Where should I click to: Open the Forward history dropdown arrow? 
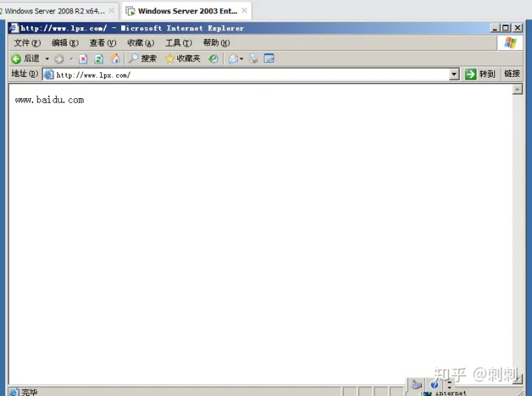pyautogui.click(x=71, y=59)
